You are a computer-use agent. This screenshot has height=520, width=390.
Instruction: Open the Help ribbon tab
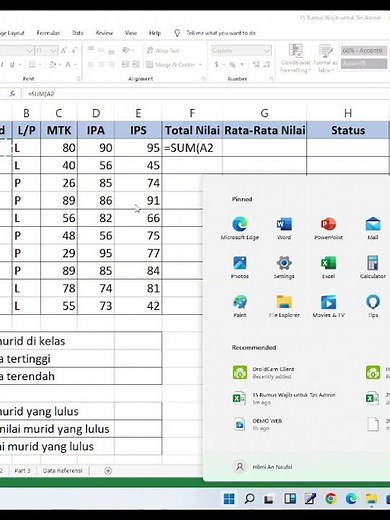(x=155, y=33)
